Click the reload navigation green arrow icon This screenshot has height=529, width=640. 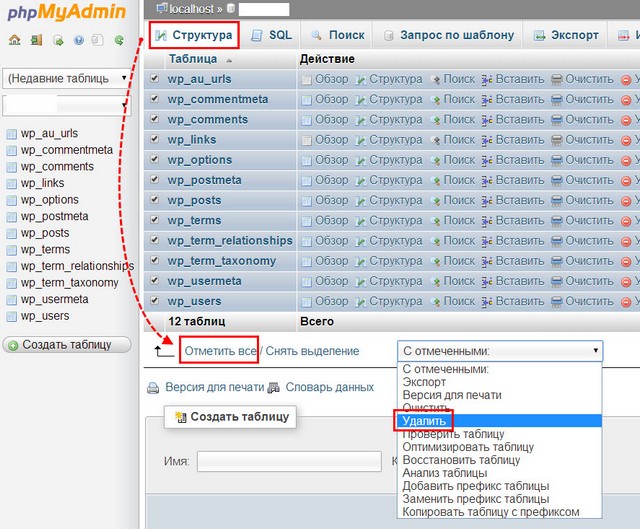pos(119,40)
